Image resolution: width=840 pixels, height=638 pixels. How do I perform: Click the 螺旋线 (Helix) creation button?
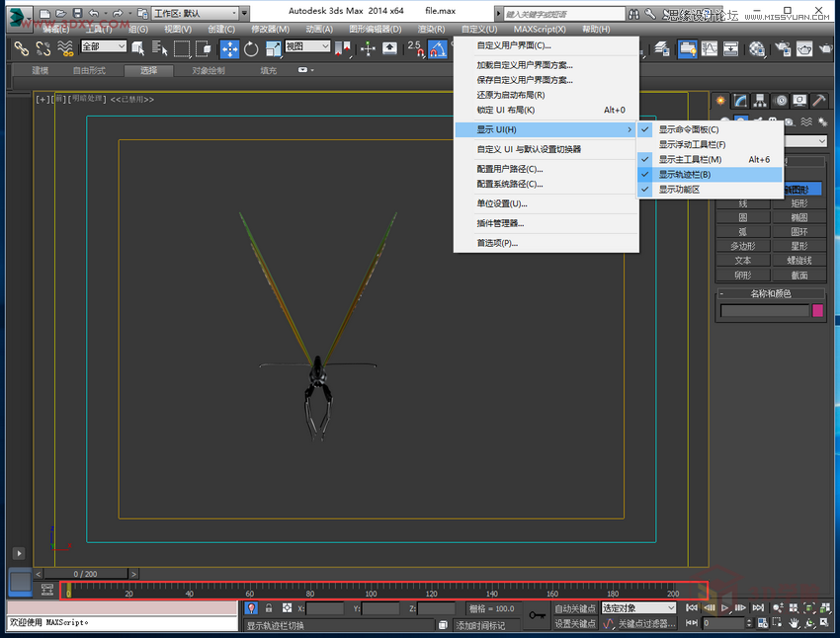click(x=801, y=260)
